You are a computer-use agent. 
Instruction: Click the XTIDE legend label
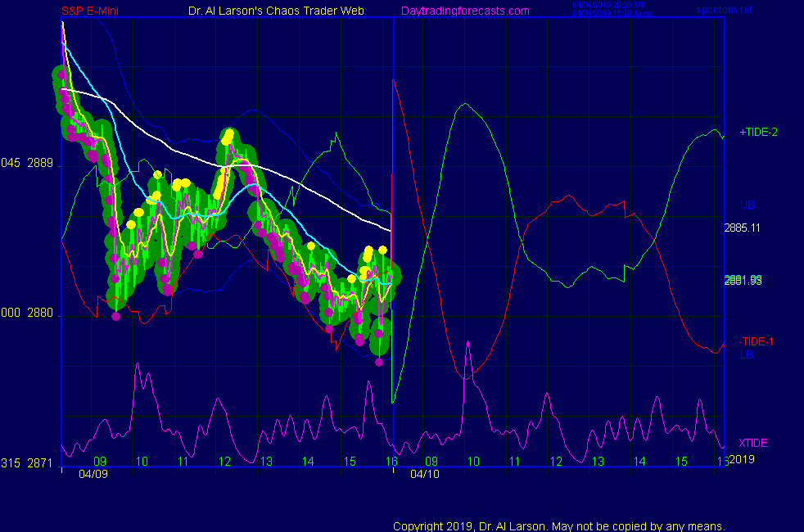coord(752,443)
